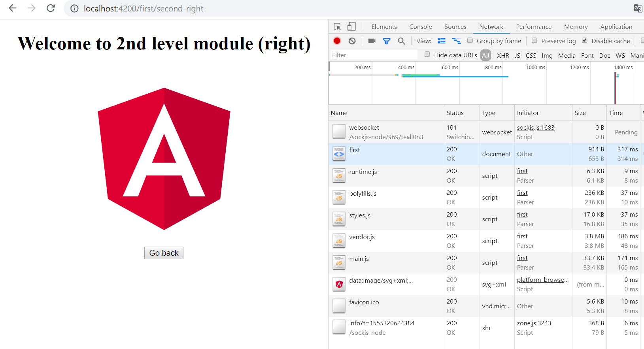The width and height of the screenshot is (644, 349).
Task: Toggle the filter funnel icon
Action: (x=387, y=41)
